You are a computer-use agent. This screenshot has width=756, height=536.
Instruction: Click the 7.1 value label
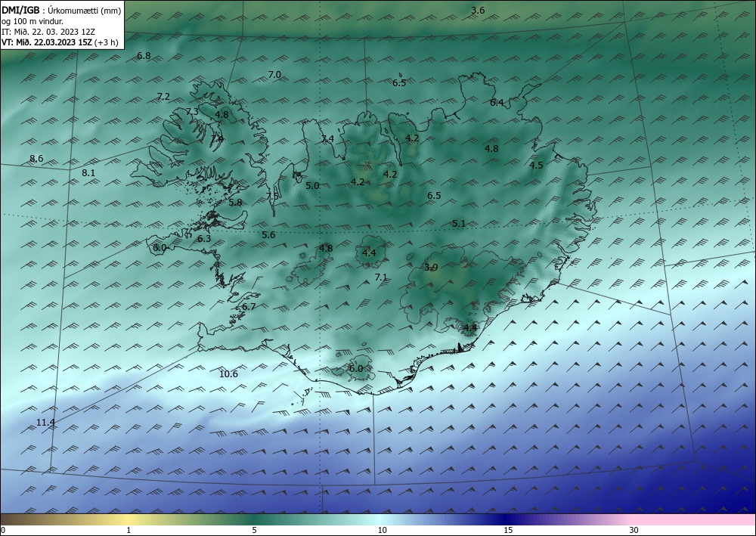[381, 277]
